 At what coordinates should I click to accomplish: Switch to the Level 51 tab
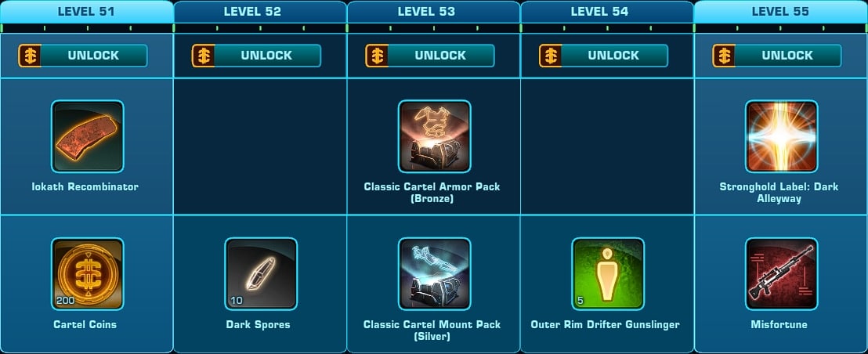tap(86, 12)
